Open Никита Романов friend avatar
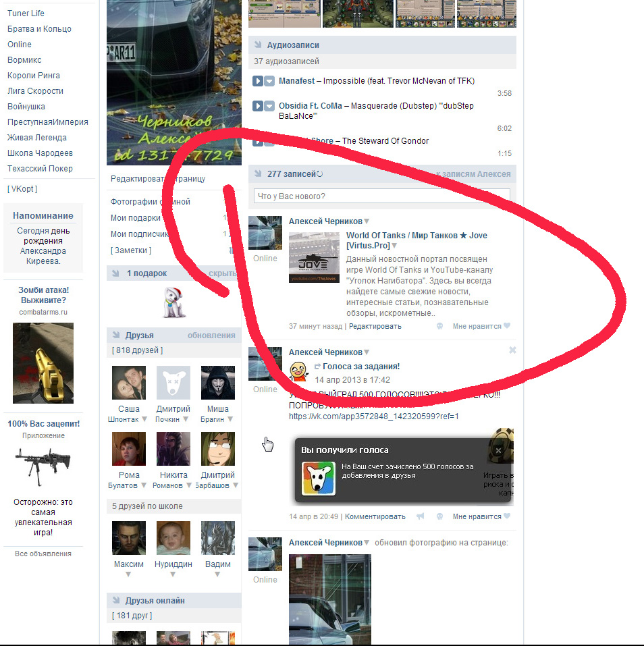644x646 pixels. point(173,449)
